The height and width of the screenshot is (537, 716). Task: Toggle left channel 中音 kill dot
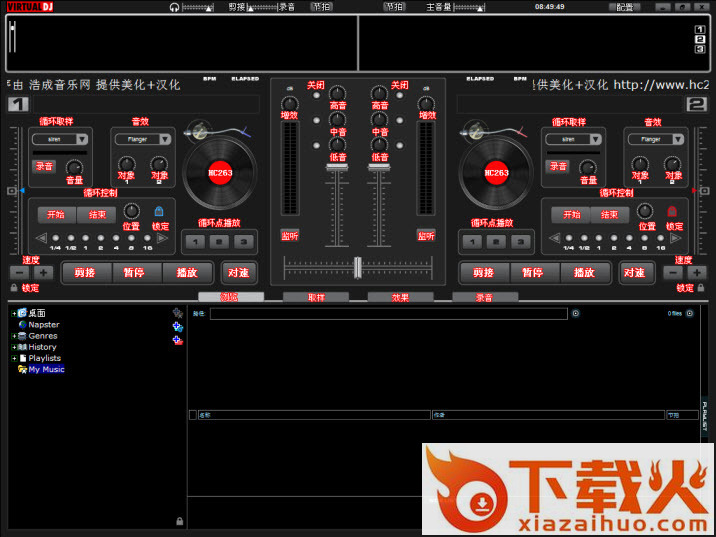point(316,121)
